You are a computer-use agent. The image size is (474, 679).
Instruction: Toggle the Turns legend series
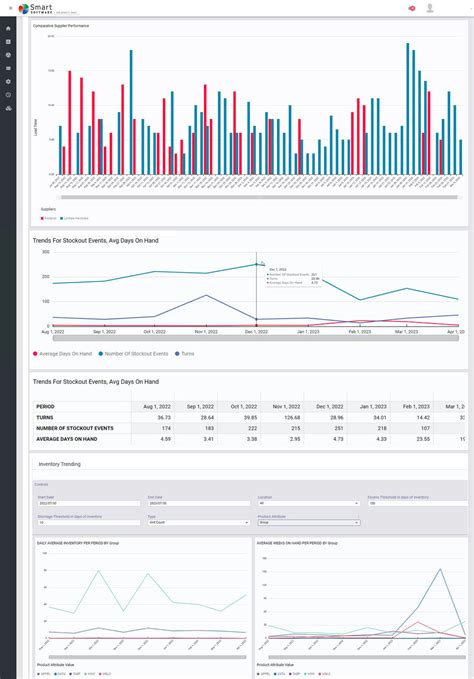pos(185,354)
